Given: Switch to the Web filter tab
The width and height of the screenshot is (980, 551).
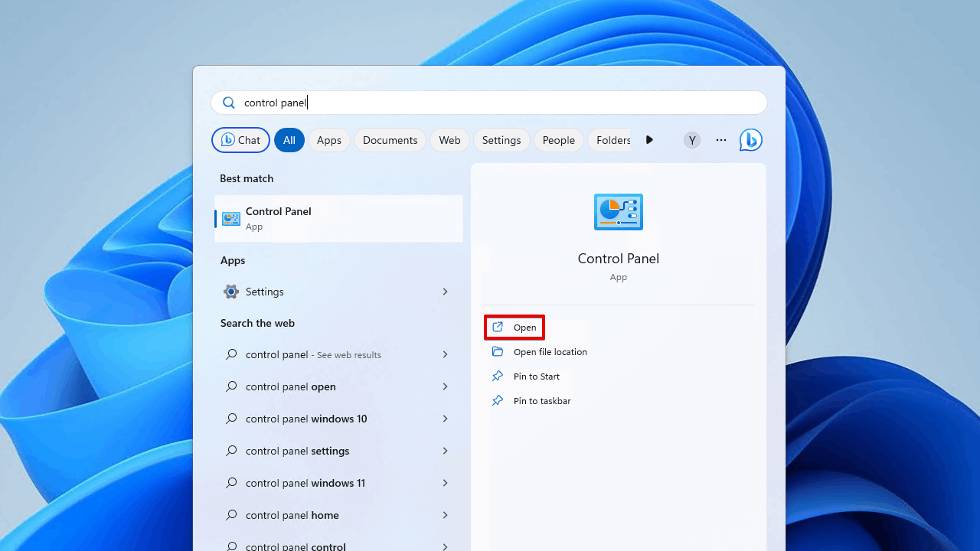Looking at the screenshot, I should click(449, 140).
